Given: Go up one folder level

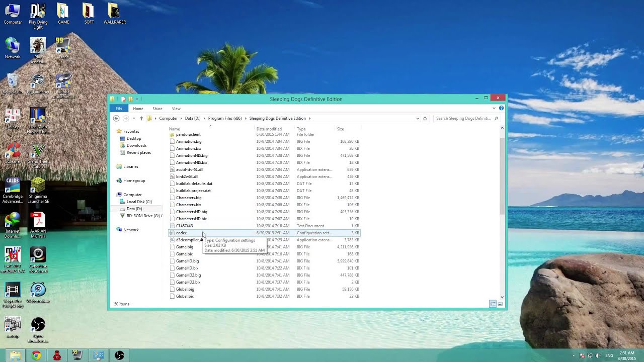Looking at the screenshot, I should (141, 118).
